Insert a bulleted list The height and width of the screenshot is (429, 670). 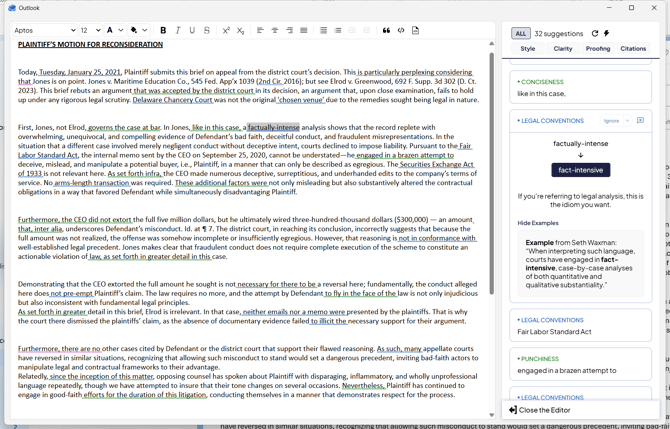coord(338,30)
